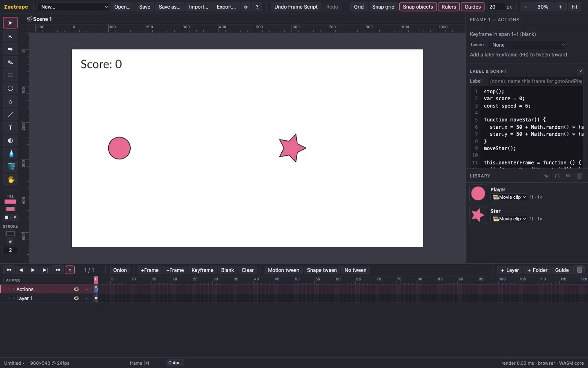Viewport: 588px width, 368px height.
Task: Toggle Snap objects off
Action: tap(418, 7)
